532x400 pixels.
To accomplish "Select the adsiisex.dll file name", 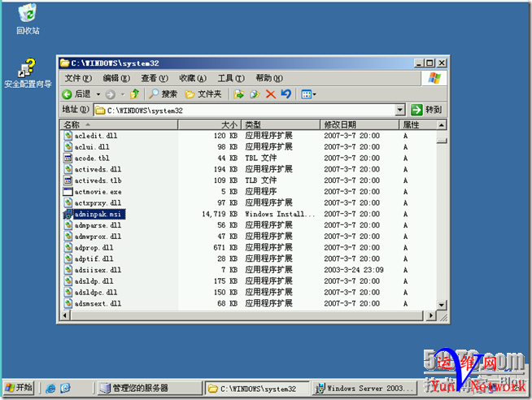I will point(98,270).
